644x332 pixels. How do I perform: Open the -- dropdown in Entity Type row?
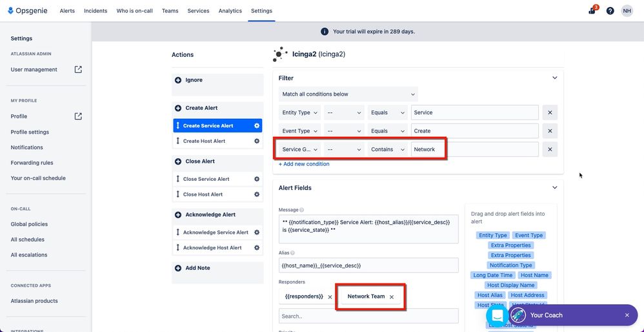pyautogui.click(x=344, y=112)
